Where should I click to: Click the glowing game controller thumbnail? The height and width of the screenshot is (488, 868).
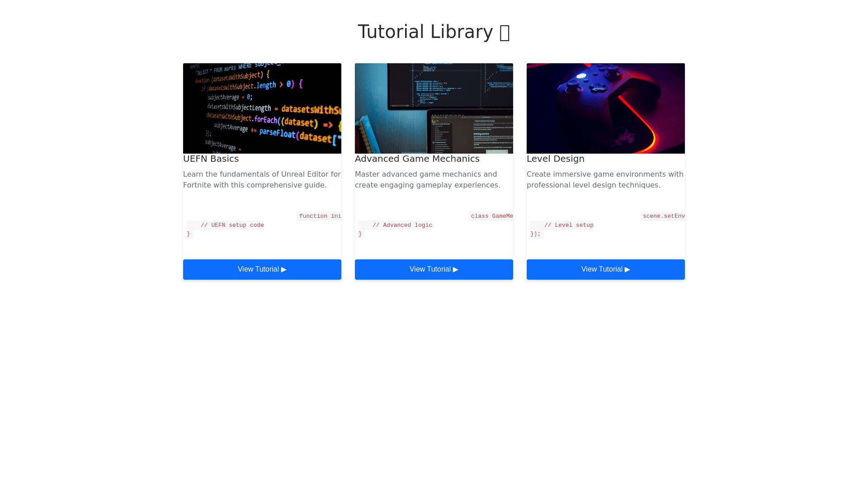click(x=605, y=108)
